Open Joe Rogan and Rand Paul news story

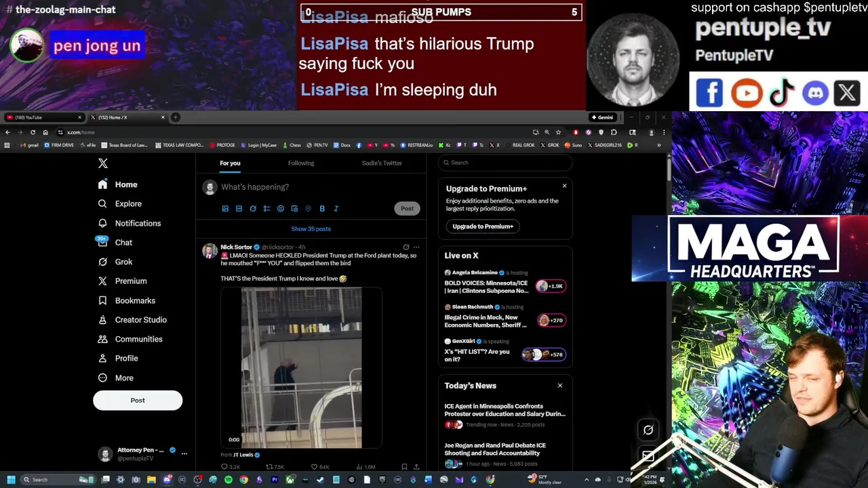pos(505,454)
